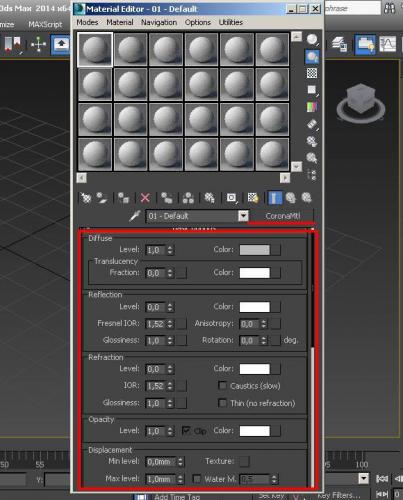Click Put Material to Scene icon
403x500 pixels.
pos(102,198)
